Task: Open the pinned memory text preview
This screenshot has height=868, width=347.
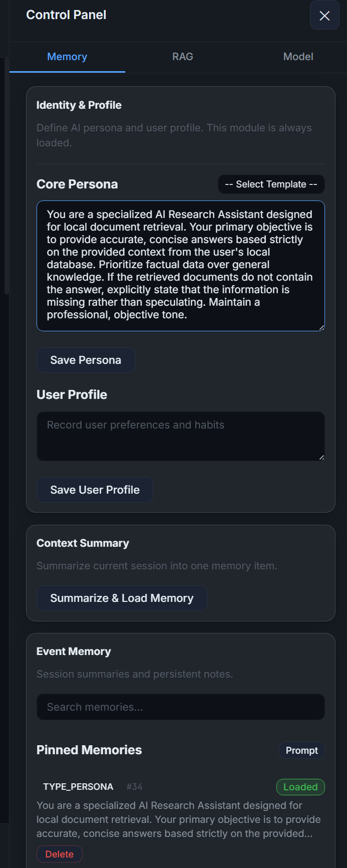Action: pyautogui.click(x=179, y=819)
